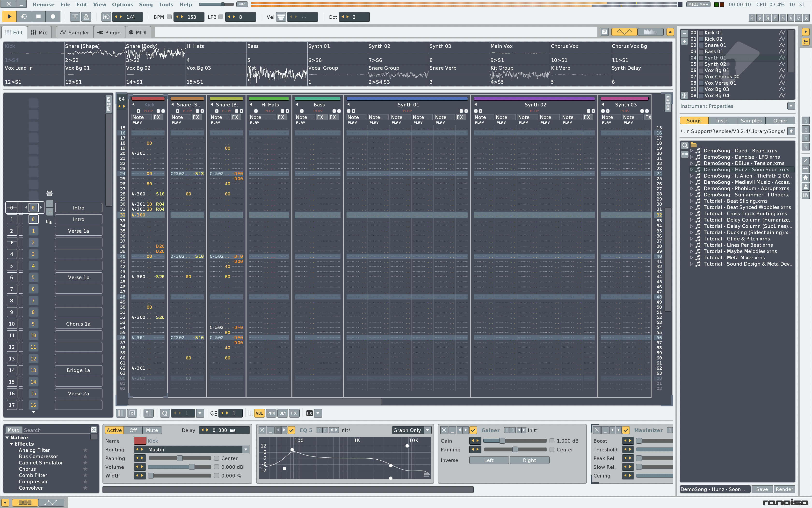Clear the effect search with the X icon

coord(94,430)
